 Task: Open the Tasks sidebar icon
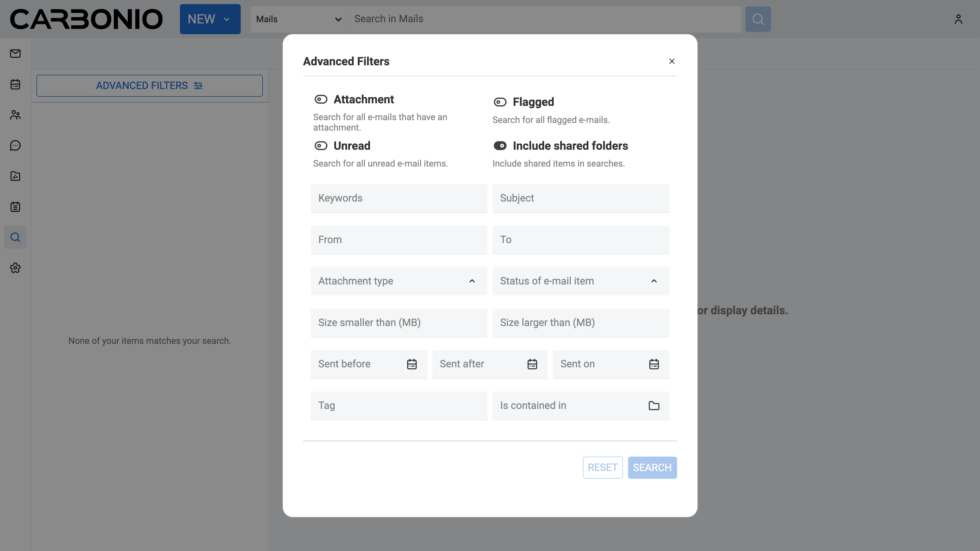pos(15,207)
